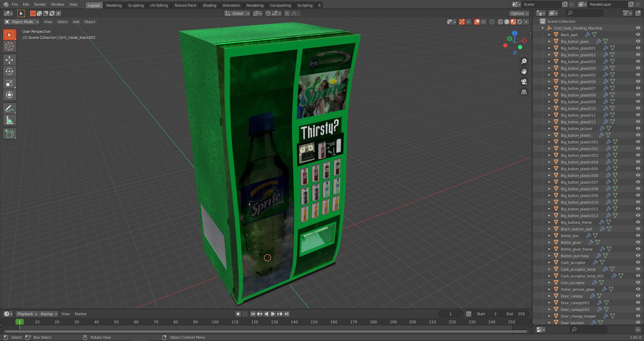Toggle viewport overlays display

[477, 22]
